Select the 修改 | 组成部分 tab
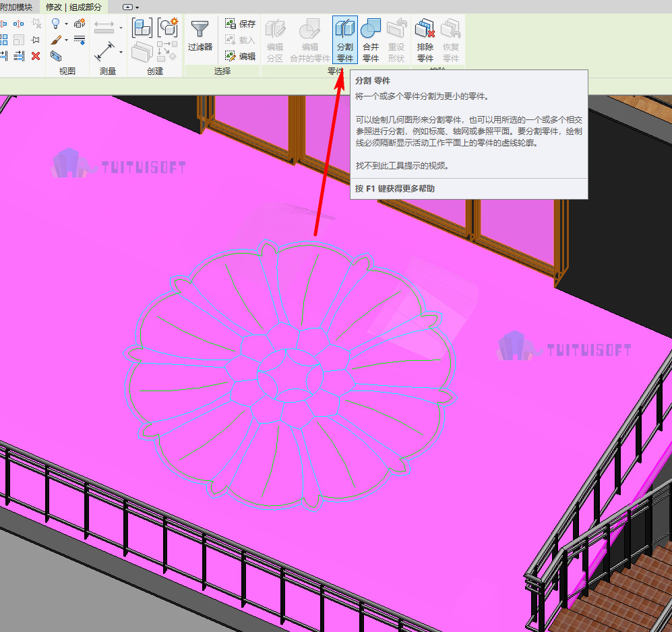 [x=73, y=7]
